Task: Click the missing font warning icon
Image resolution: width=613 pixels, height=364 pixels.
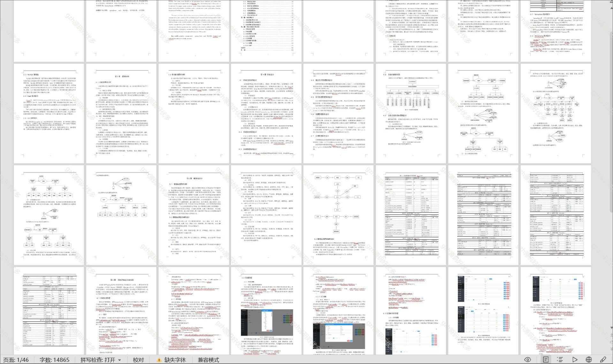Action: [159, 360]
